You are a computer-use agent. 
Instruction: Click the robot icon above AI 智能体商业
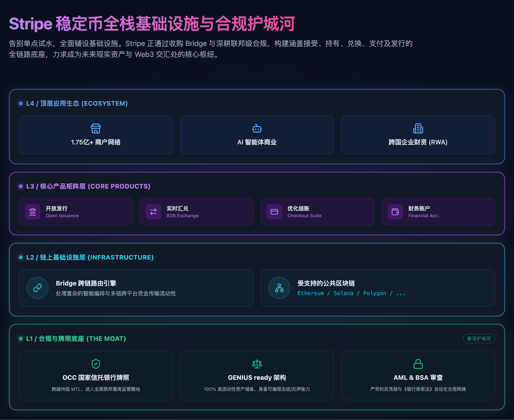click(x=257, y=129)
